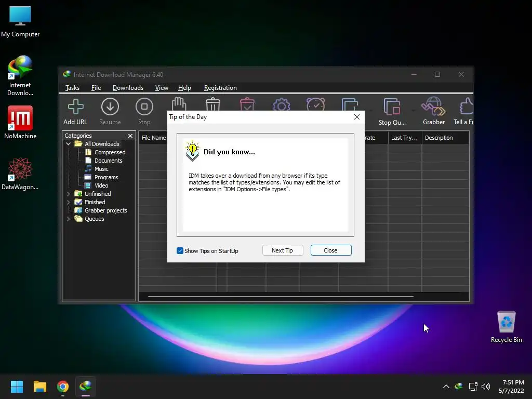This screenshot has height=399, width=532.
Task: Select the DataWagon desktop shortcut
Action: click(x=20, y=174)
